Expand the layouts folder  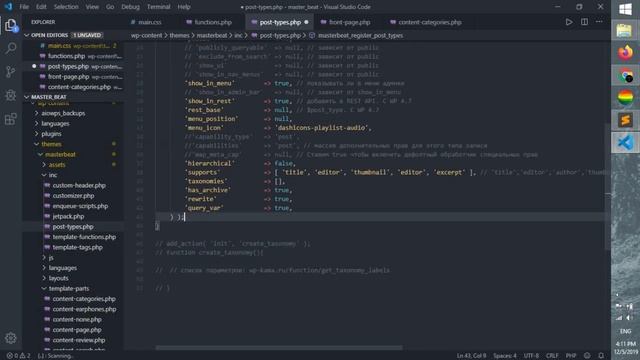(58, 278)
